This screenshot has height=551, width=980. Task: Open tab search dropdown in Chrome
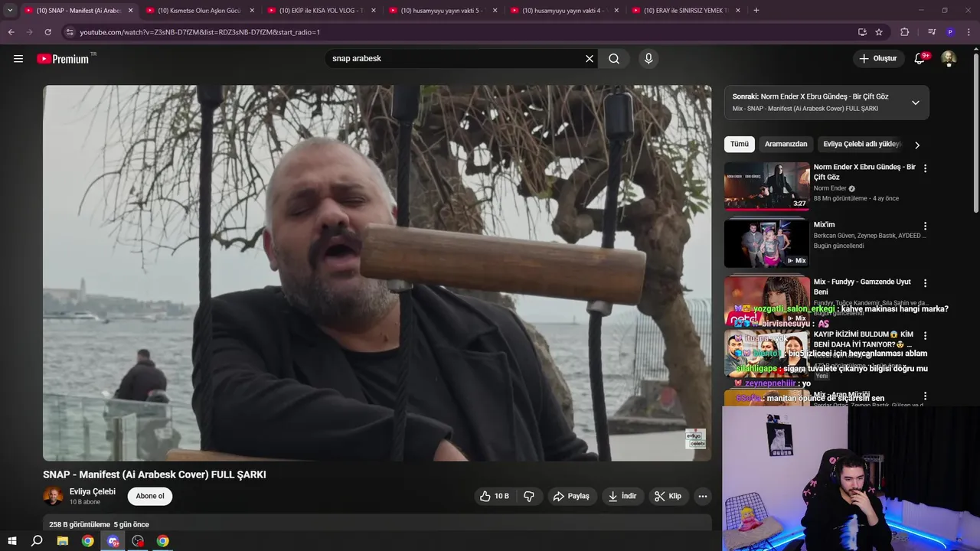(x=10, y=11)
